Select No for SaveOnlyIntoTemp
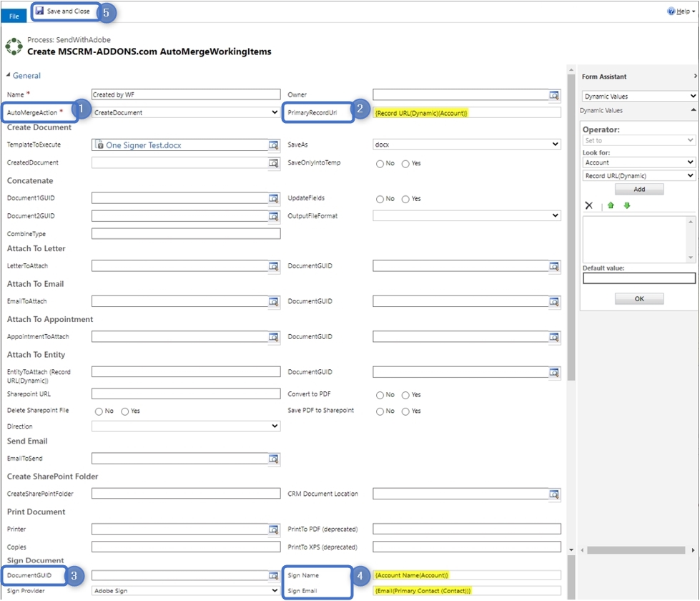This screenshot has width=700, height=601. coord(380,164)
